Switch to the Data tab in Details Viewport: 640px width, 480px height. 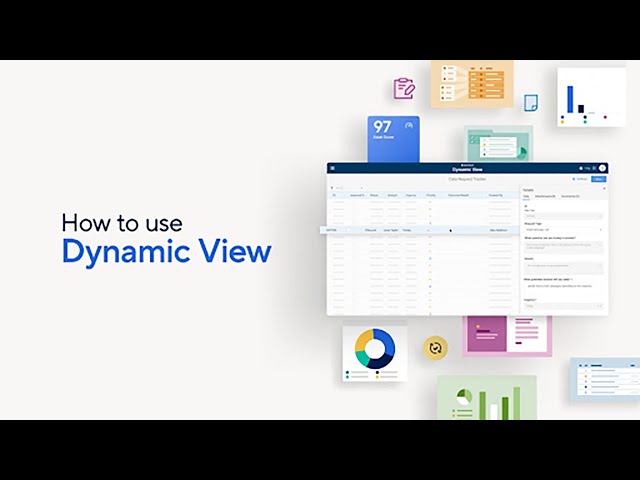[x=527, y=196]
